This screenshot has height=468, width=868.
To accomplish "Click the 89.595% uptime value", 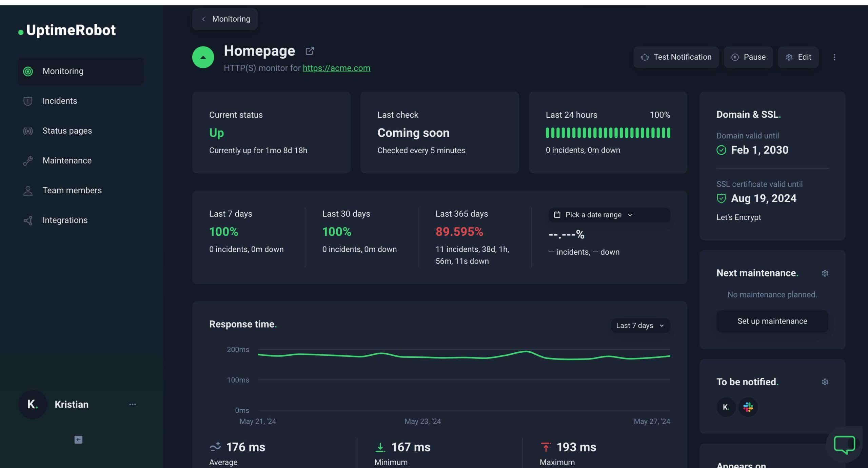I will pyautogui.click(x=459, y=232).
